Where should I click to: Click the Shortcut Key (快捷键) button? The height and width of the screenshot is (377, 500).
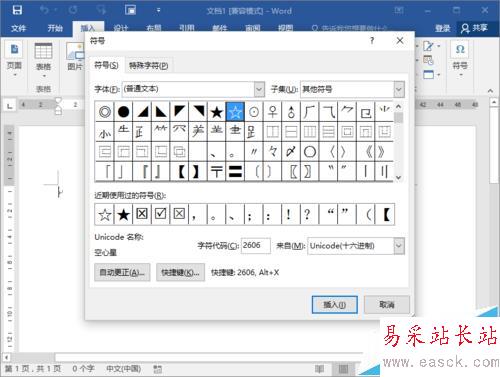(x=180, y=272)
